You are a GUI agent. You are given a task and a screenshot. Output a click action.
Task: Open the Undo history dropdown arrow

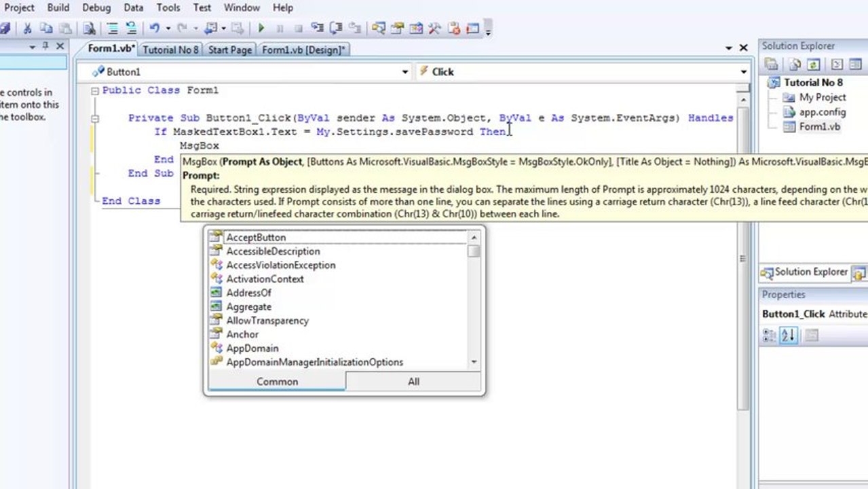(x=168, y=29)
